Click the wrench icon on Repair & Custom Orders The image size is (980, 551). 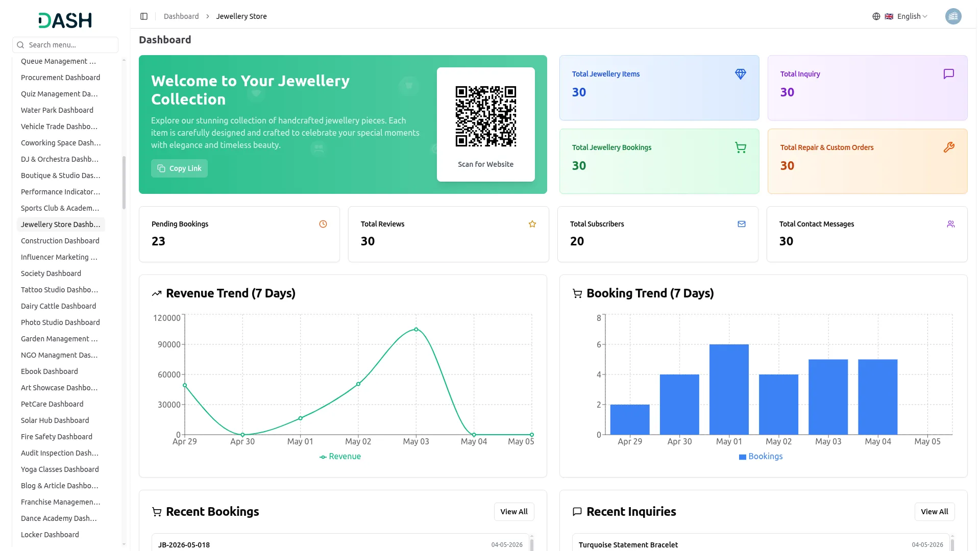click(948, 147)
